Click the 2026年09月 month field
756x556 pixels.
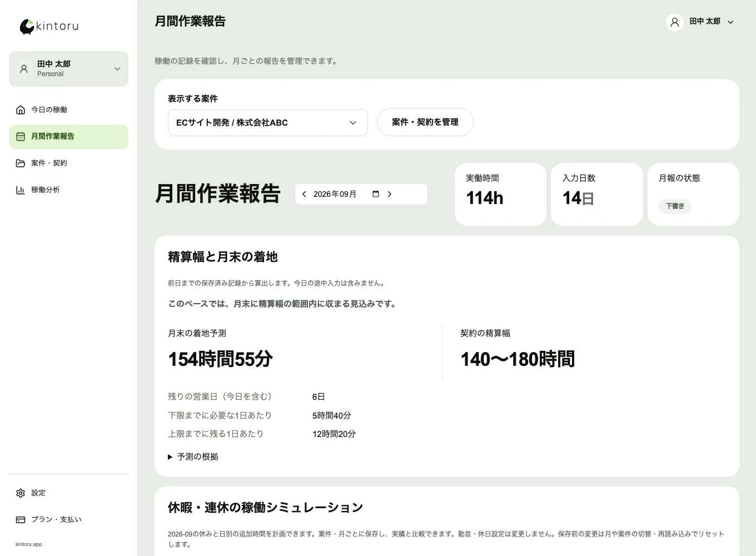tap(335, 194)
